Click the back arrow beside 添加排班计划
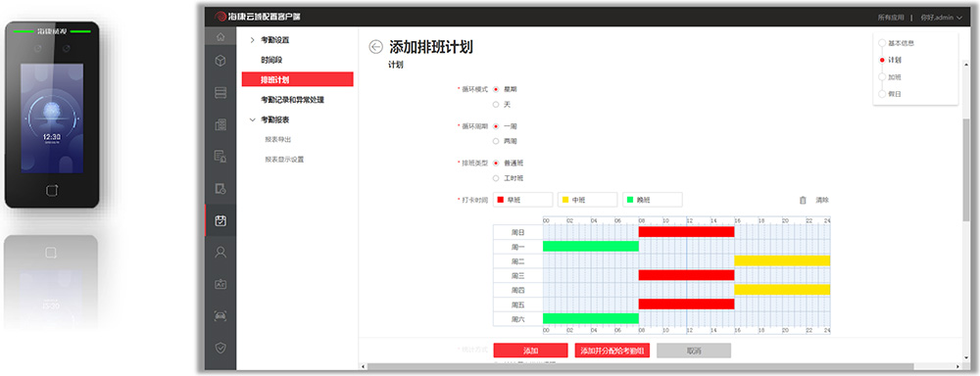Screen dimensions: 980x376 click(x=375, y=47)
